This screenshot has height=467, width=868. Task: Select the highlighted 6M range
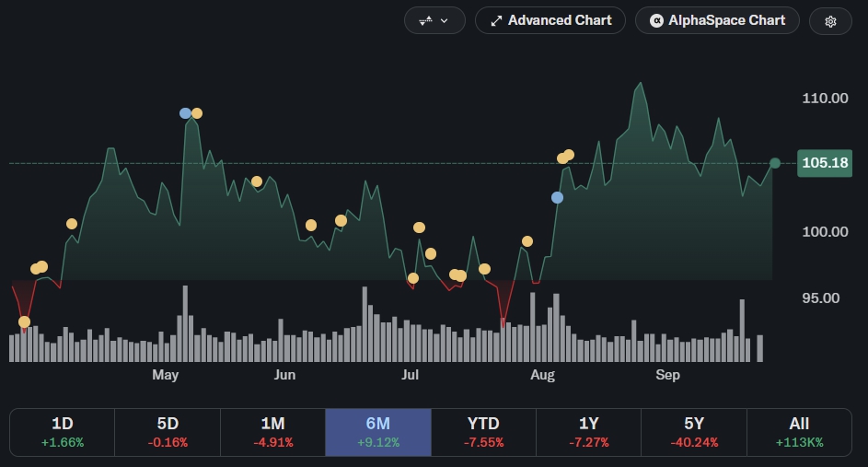pos(378,432)
